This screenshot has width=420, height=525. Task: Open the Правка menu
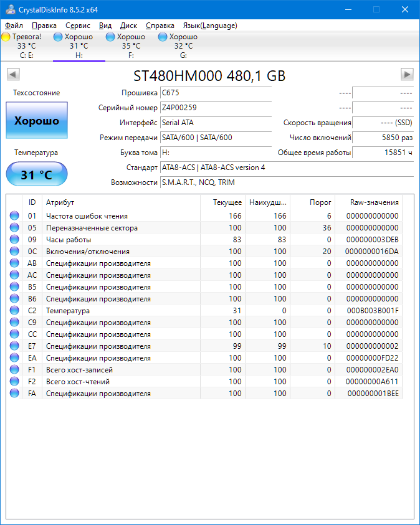(44, 26)
